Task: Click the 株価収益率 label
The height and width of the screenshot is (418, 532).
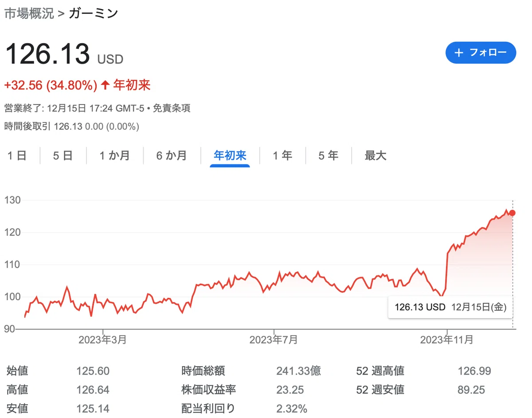Action: [x=208, y=390]
